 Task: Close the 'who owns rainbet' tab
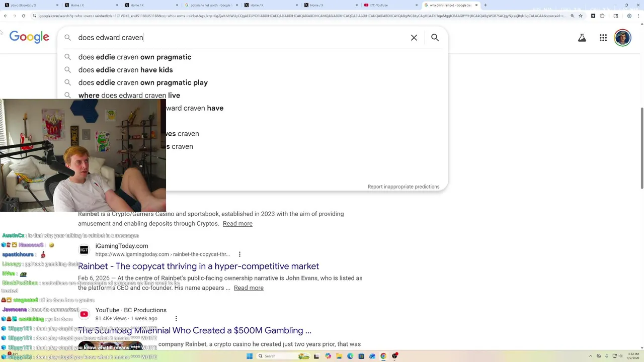(476, 5)
